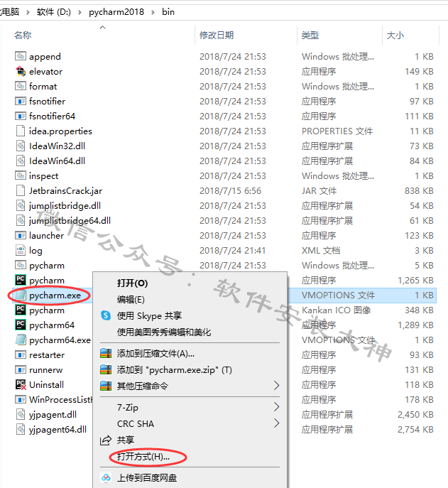Click the 149 KB size cell
448x488 pixels.
point(419,71)
